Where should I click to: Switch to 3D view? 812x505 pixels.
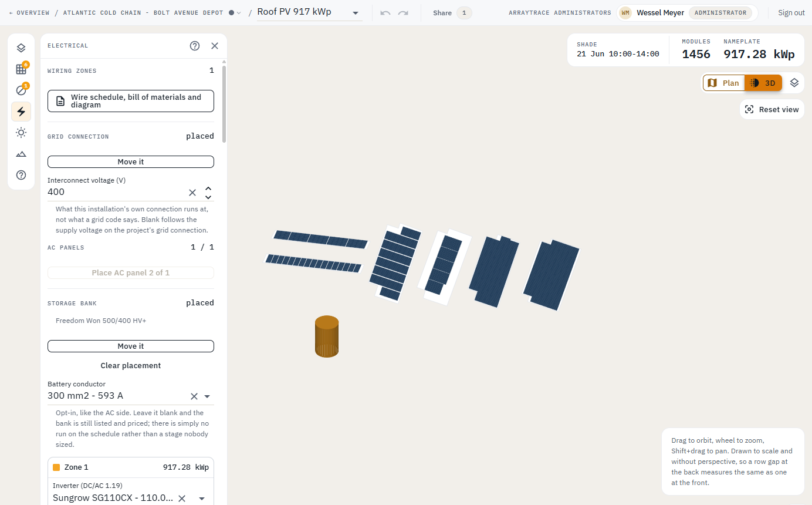tap(763, 83)
